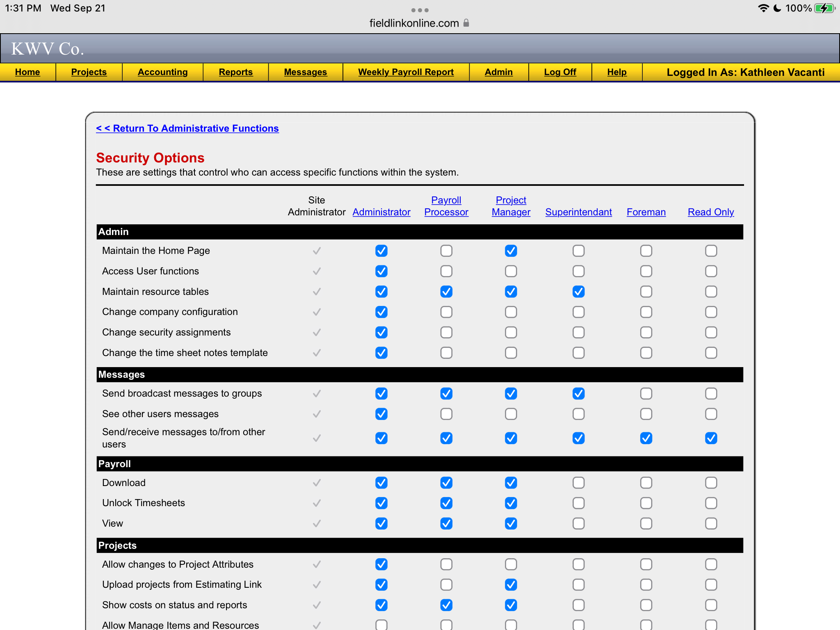Click the Help navigation icon
The image size is (840, 630).
(x=616, y=72)
